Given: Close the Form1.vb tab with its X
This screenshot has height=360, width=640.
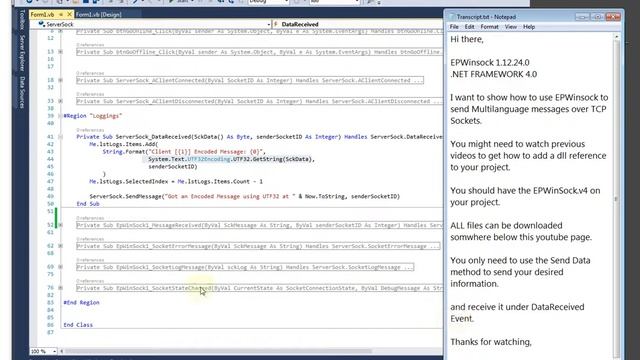Looking at the screenshot, I should click(x=69, y=14).
